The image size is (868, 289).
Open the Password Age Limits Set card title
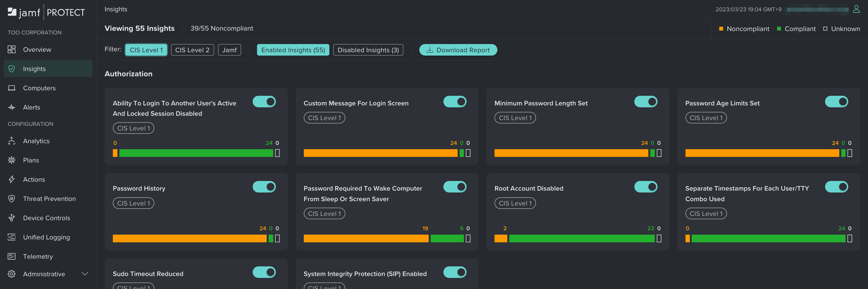click(722, 103)
